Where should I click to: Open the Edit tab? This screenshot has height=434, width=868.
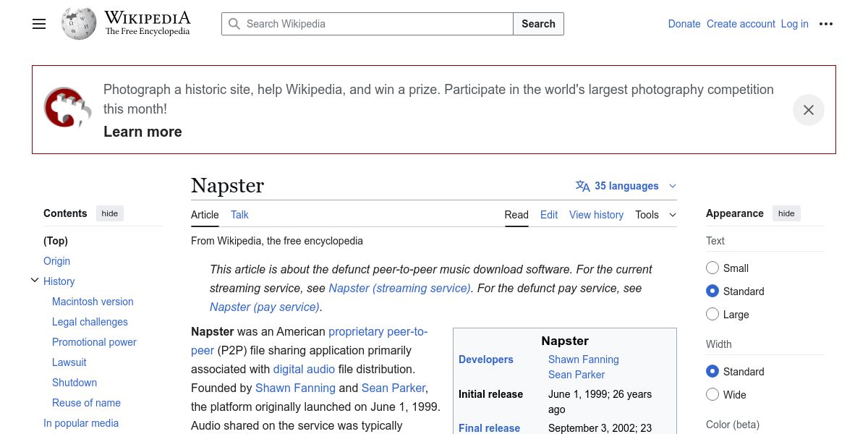(x=549, y=215)
